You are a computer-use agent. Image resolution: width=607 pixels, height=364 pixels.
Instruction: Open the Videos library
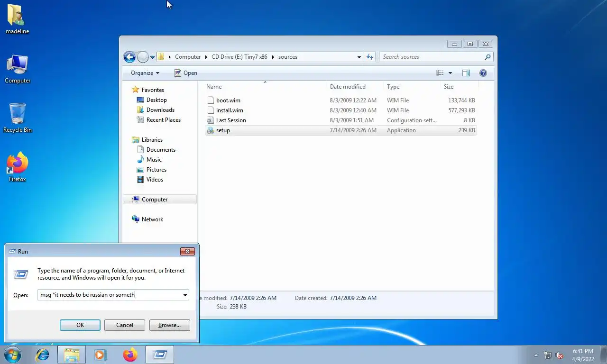155,180
